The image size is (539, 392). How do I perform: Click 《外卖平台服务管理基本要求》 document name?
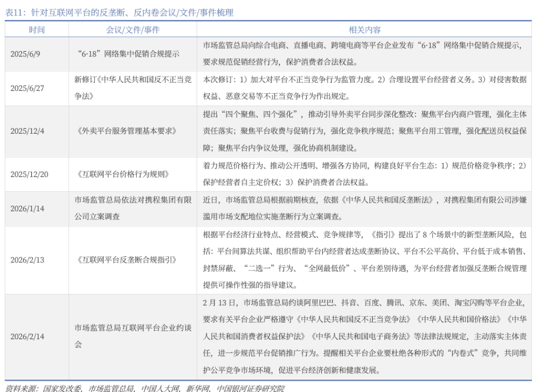[127, 131]
